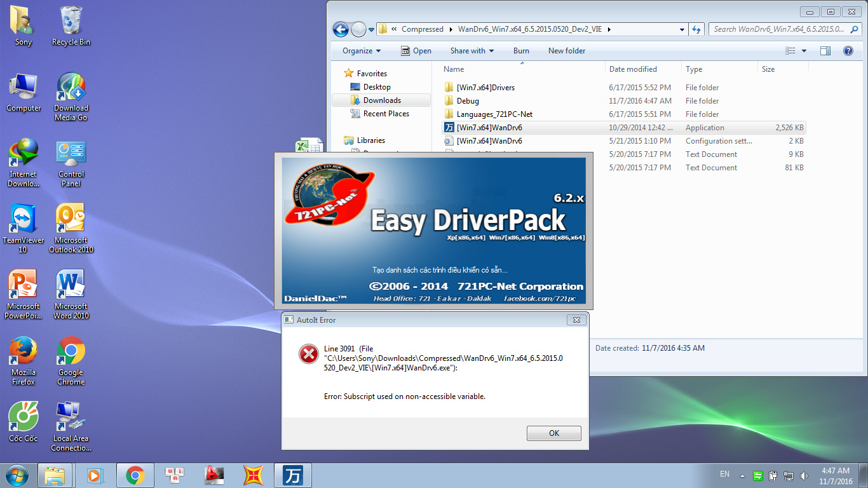Click the network status tray icon
Viewport: 868px width, 488px height.
[789, 475]
